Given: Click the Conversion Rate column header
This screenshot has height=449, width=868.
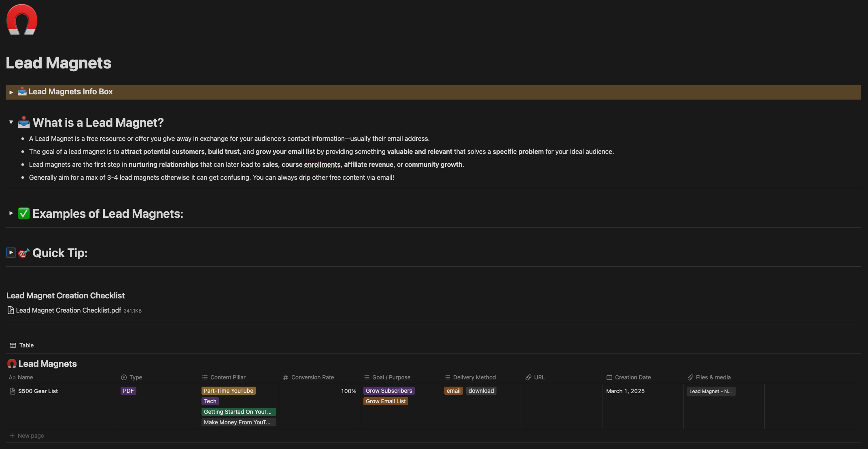Looking at the screenshot, I should pos(312,377).
